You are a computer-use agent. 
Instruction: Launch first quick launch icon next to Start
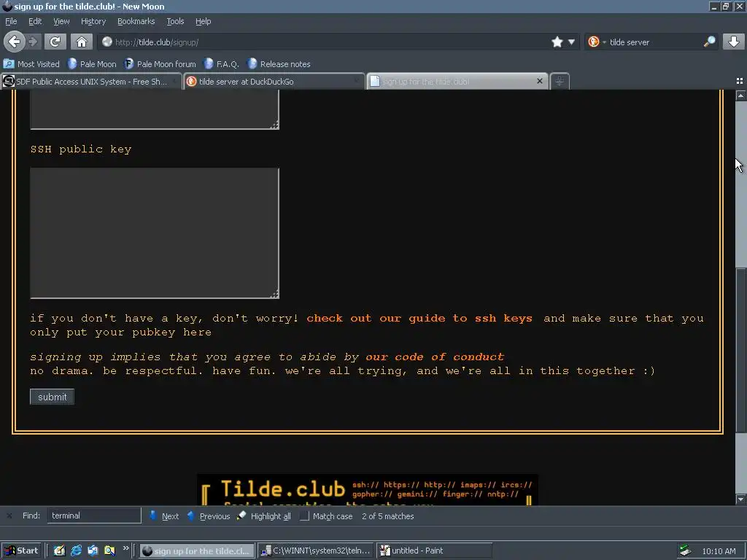59,551
